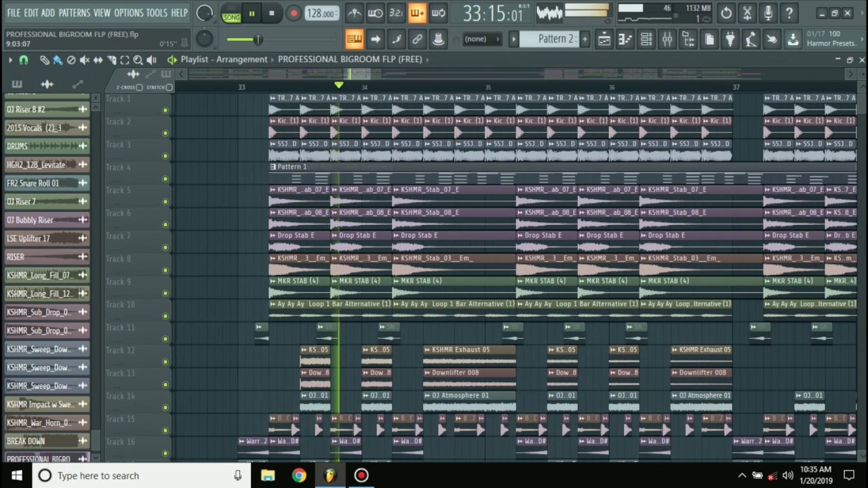Open the TOOLS menu
The image size is (868, 488).
coord(157,13)
